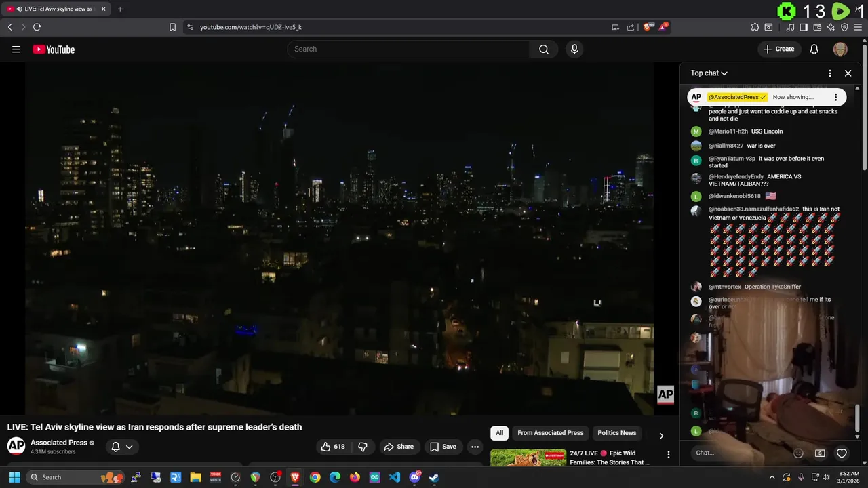Open emoji picker in chat box
Image resolution: width=868 pixels, height=488 pixels.
[x=798, y=453]
